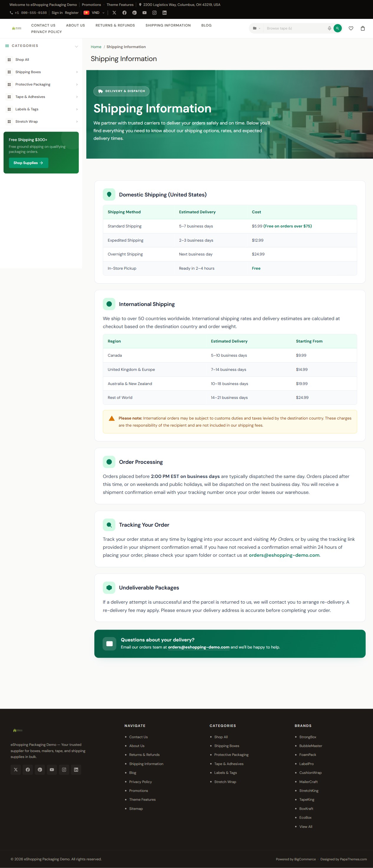Viewport: 373px width, 868px height.
Task: Open Shop All in the sidebar categories
Action: pyautogui.click(x=22, y=60)
